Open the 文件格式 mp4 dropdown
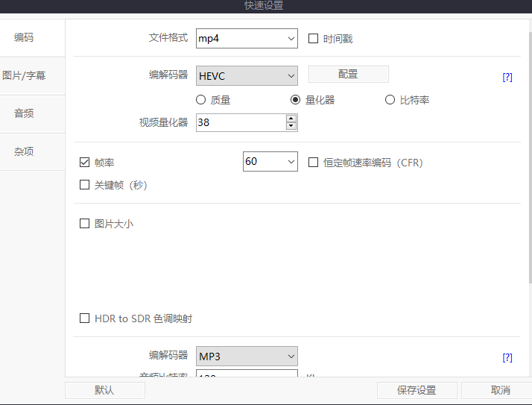The height and width of the screenshot is (405, 532). [247, 38]
